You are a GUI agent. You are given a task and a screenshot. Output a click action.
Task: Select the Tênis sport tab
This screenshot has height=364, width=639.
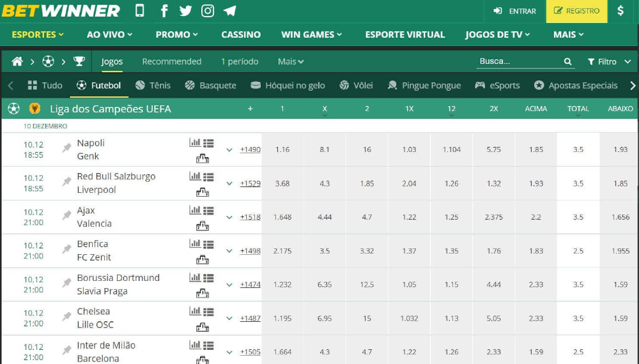coord(153,85)
